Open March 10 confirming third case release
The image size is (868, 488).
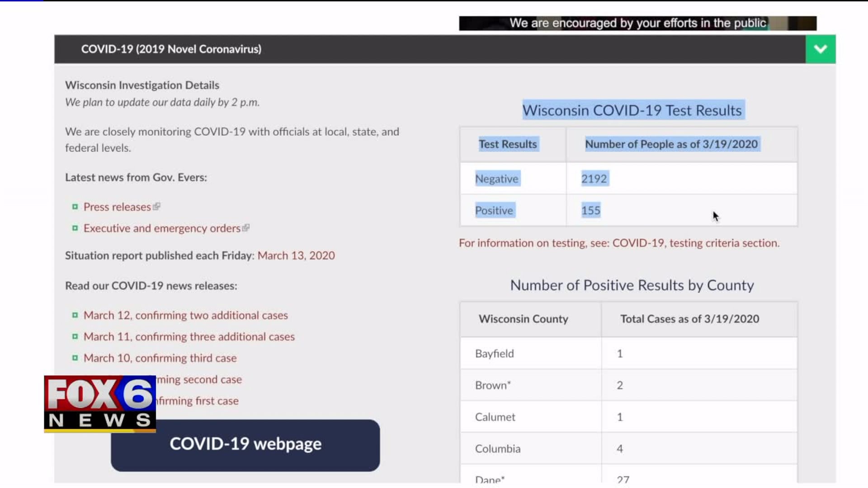160,358
